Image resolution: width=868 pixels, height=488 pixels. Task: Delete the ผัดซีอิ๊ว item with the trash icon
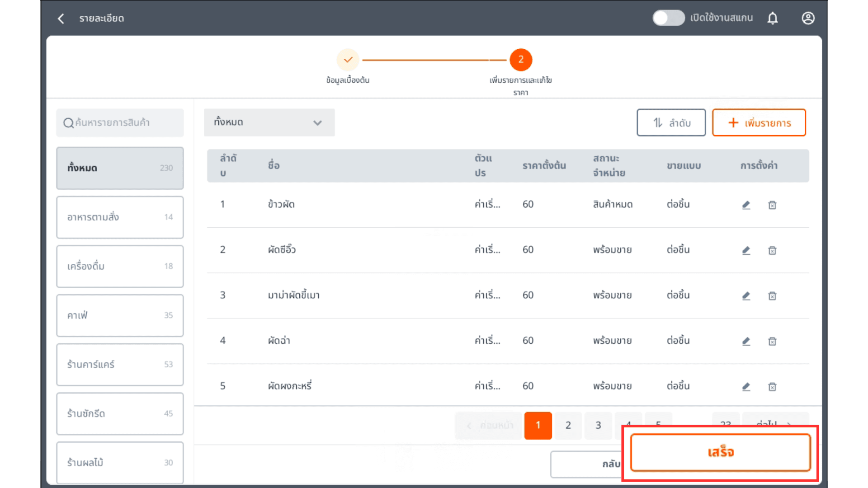click(772, 250)
